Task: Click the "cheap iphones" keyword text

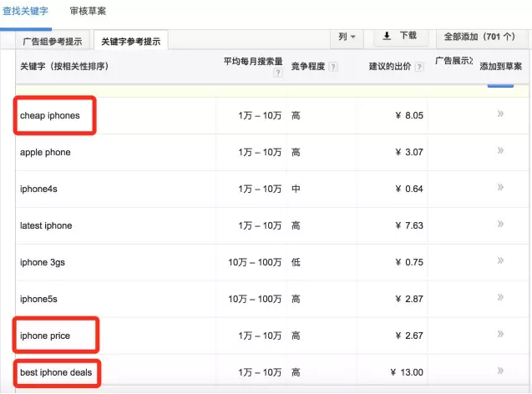Action: tap(50, 115)
